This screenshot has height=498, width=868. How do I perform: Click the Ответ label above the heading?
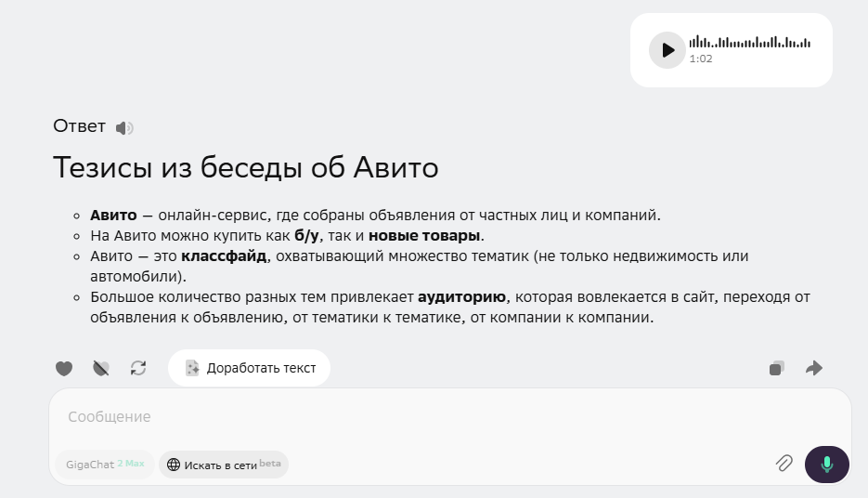point(79,126)
